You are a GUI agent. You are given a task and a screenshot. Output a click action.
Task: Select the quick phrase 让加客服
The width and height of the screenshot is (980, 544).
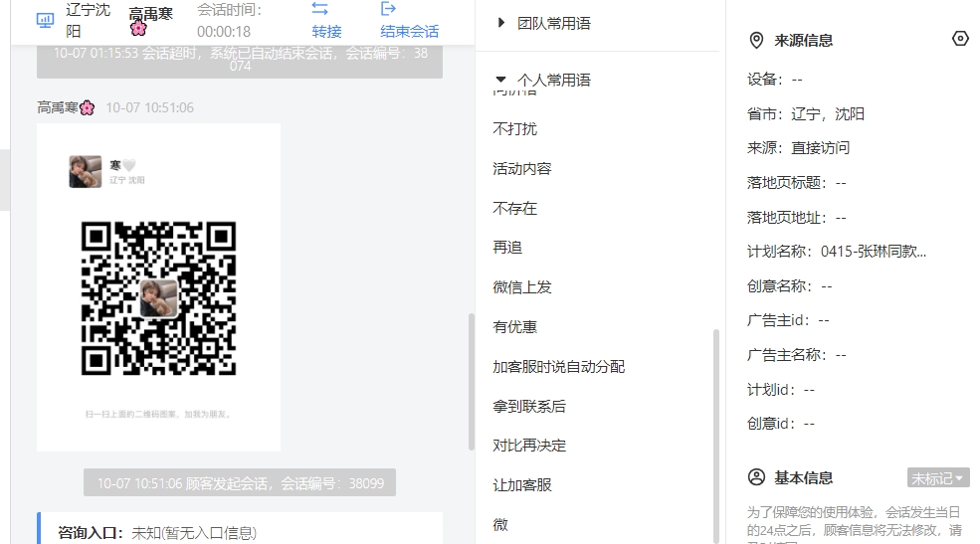522,485
